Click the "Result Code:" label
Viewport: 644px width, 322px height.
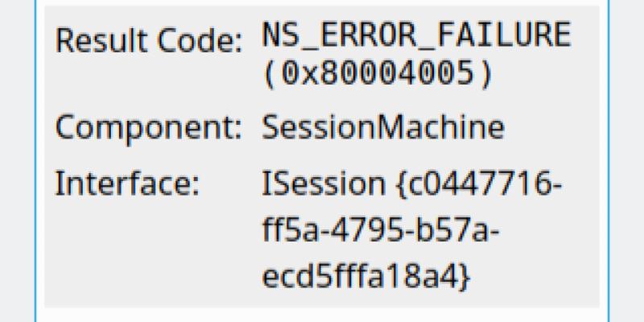148,41
